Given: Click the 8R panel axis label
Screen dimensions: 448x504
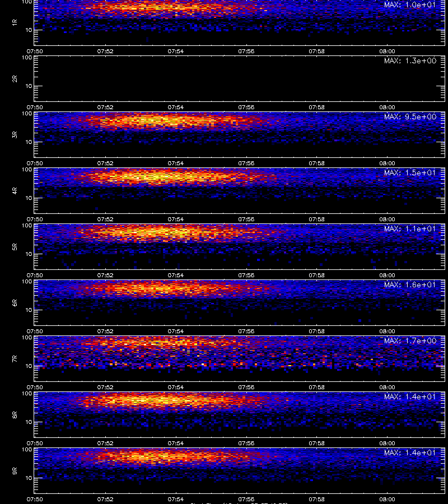Looking at the screenshot, I should (x=15, y=414).
